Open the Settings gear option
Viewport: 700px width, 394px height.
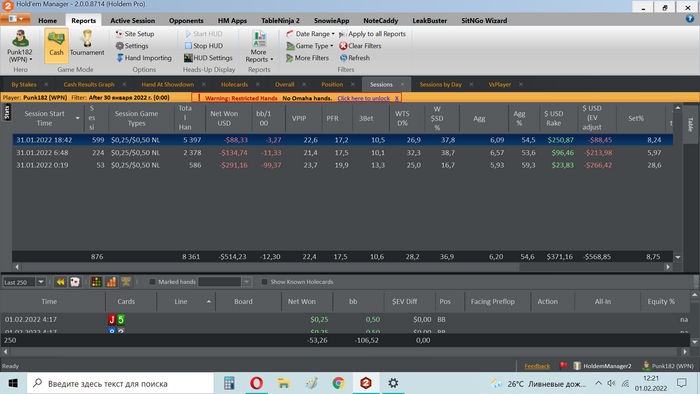(132, 46)
